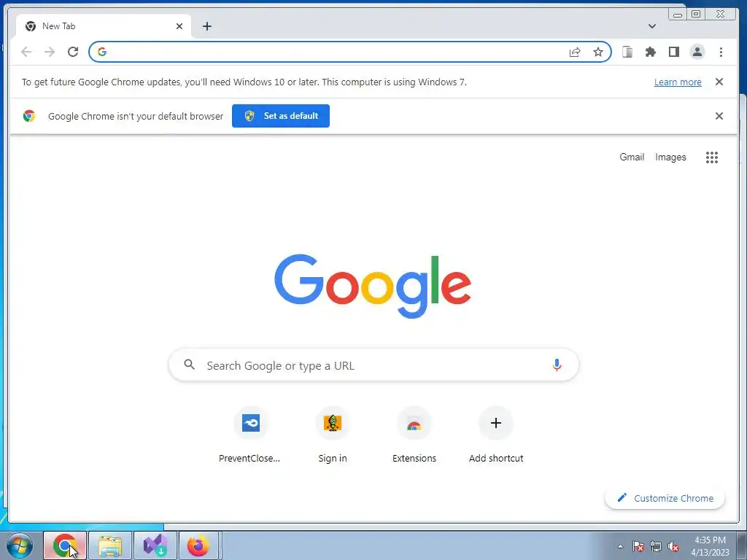Viewport: 747px width, 560px height.
Task: Open File Explorer from taskbar
Action: click(x=110, y=545)
